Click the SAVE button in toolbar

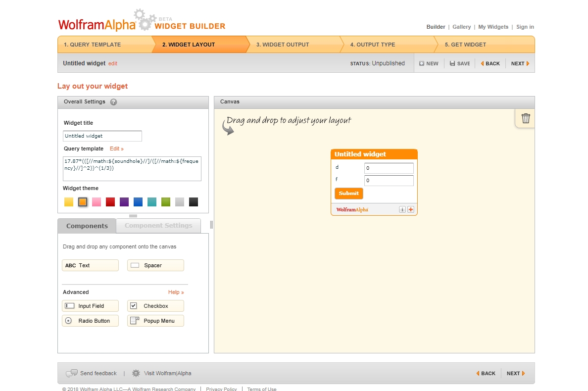coord(460,63)
